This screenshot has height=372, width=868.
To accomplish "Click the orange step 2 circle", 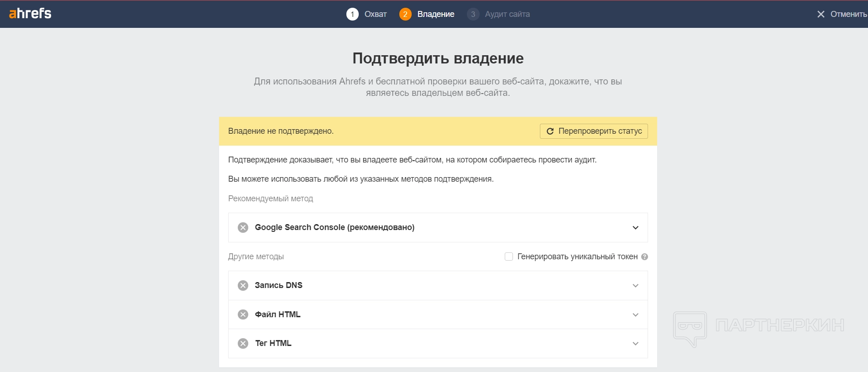I will 405,14.
